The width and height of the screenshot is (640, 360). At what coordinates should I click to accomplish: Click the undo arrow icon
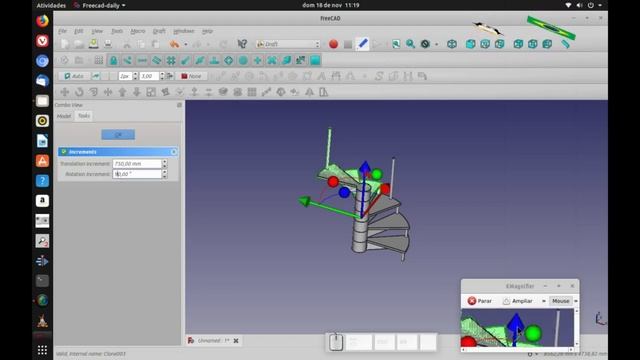pos(174,44)
